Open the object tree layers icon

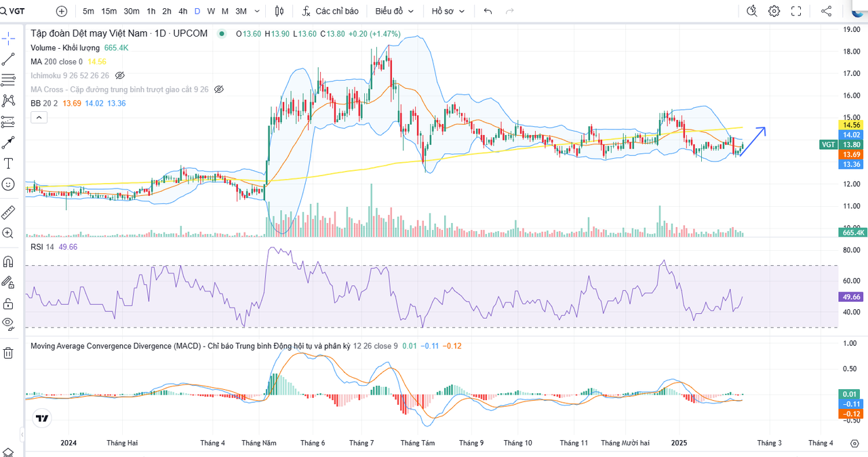pos(8,452)
